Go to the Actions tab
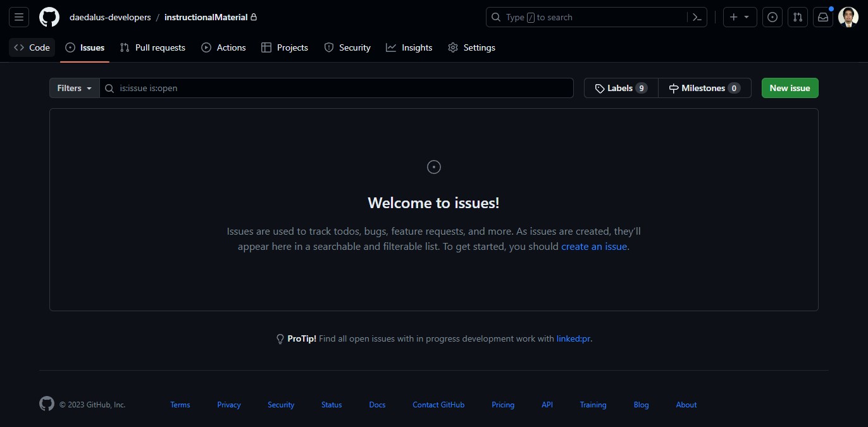 (x=223, y=47)
